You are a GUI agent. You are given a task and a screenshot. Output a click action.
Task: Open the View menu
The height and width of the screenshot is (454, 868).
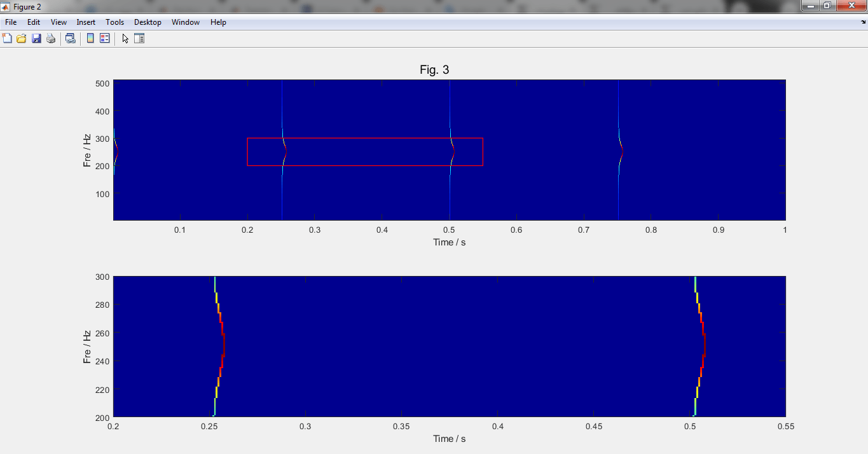click(x=59, y=22)
